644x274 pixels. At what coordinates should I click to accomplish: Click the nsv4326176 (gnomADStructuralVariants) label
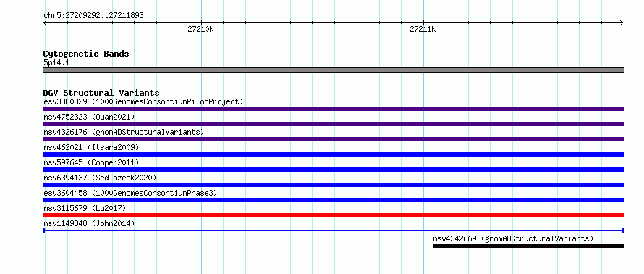(124, 132)
